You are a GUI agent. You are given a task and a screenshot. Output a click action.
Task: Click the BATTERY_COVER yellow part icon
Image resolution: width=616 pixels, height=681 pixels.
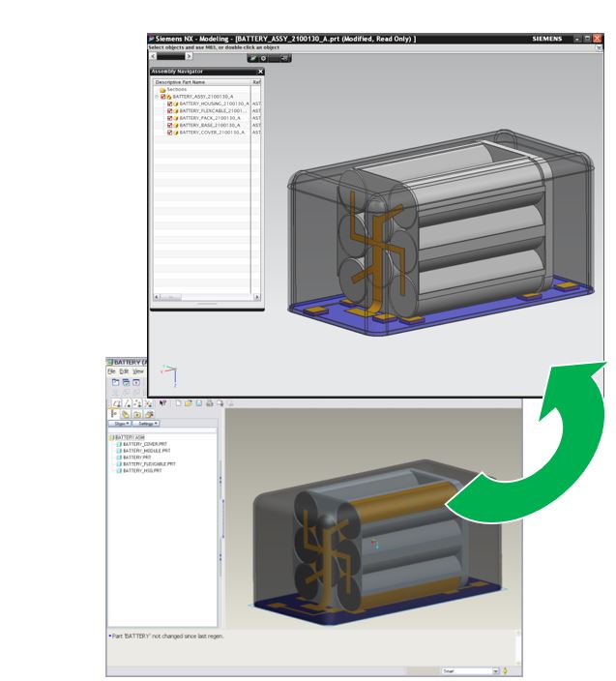pos(176,132)
